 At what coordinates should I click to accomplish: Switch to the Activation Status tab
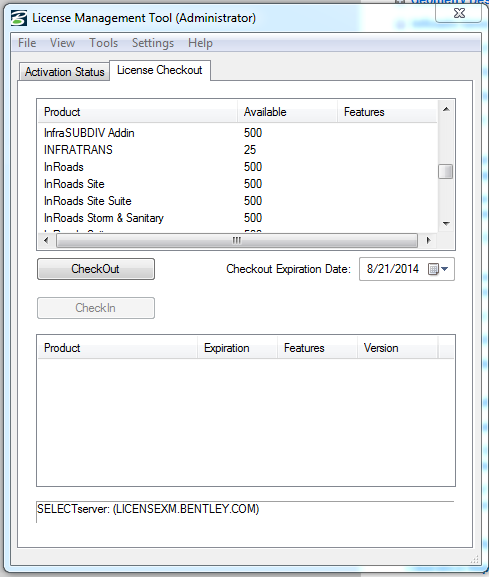(x=65, y=72)
